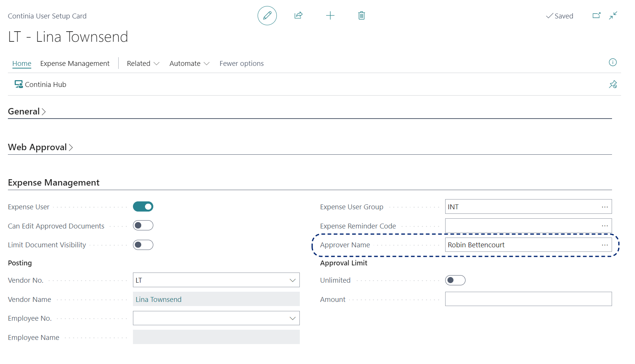Screen dimensions: 635x364
Task: Select the Home tab
Action: pyautogui.click(x=22, y=64)
